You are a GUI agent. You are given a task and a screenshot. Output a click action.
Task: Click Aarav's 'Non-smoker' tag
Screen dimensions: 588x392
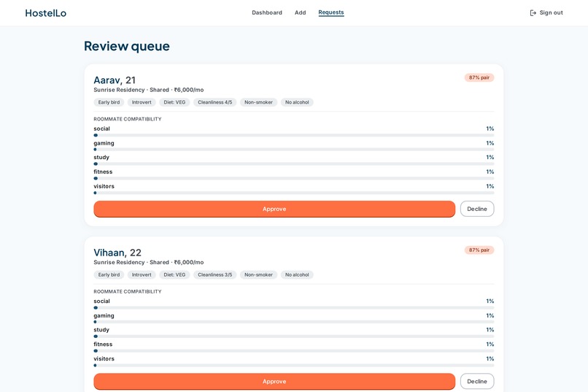[259, 102]
